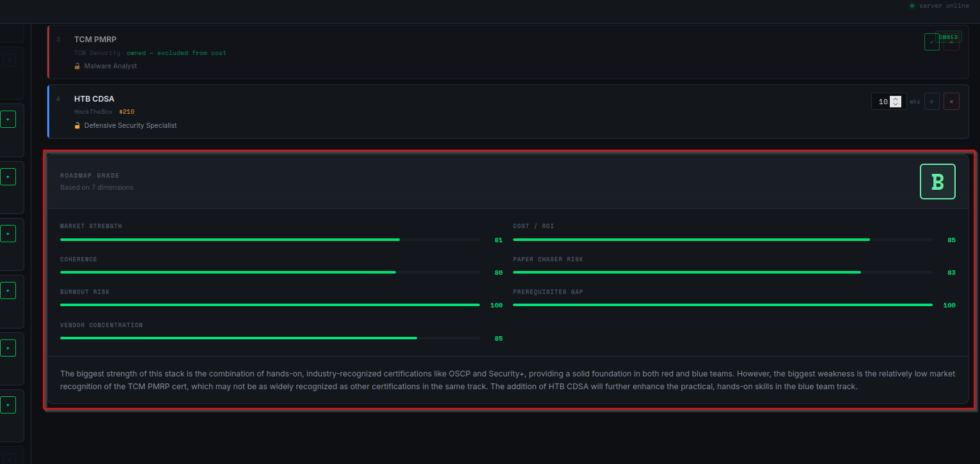980x464 pixels.
Task: Mark HTB CDSA as owned via circle button
Action: (931, 102)
